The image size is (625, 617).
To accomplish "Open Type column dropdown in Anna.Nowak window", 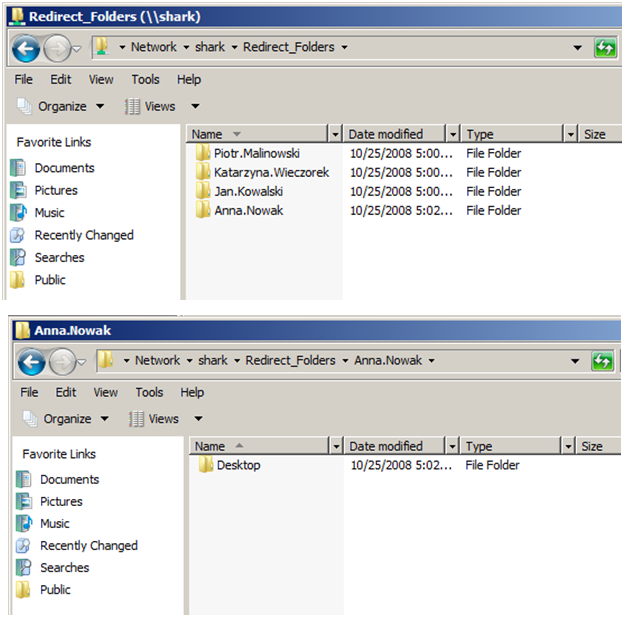I will (x=568, y=446).
